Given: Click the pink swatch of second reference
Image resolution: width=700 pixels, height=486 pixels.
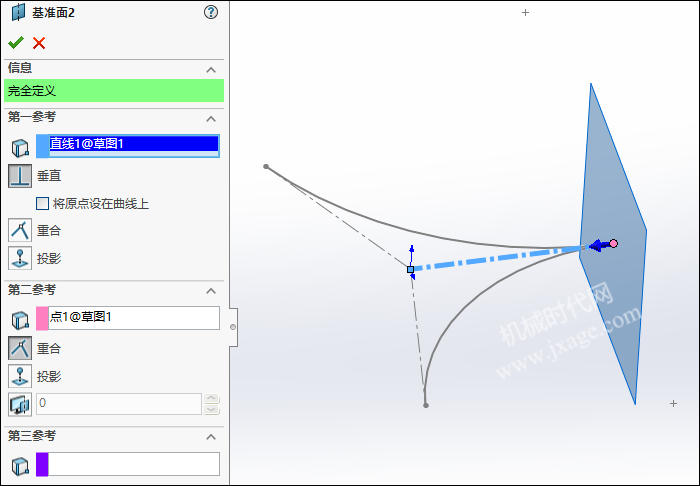Looking at the screenshot, I should pos(42,318).
